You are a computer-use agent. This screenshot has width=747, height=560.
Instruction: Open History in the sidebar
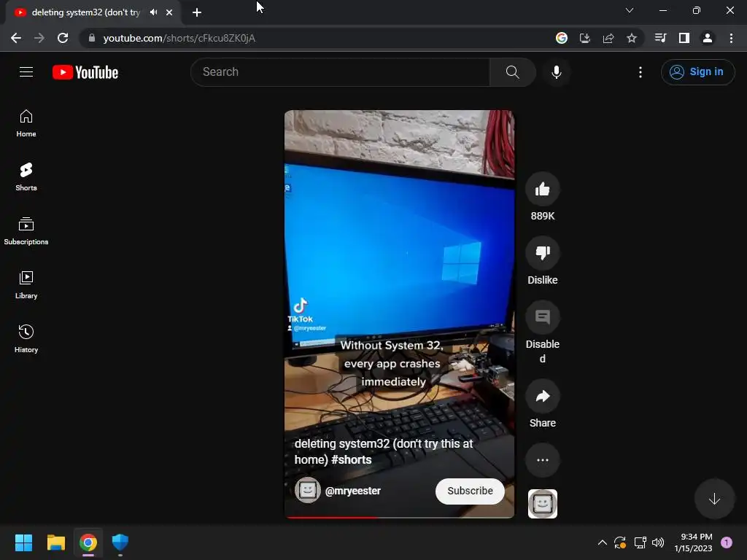(26, 338)
